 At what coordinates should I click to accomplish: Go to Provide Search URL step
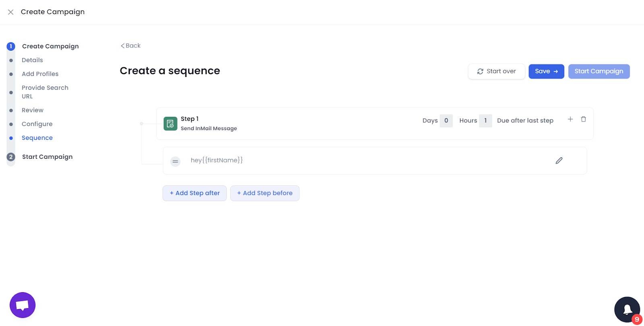click(45, 92)
